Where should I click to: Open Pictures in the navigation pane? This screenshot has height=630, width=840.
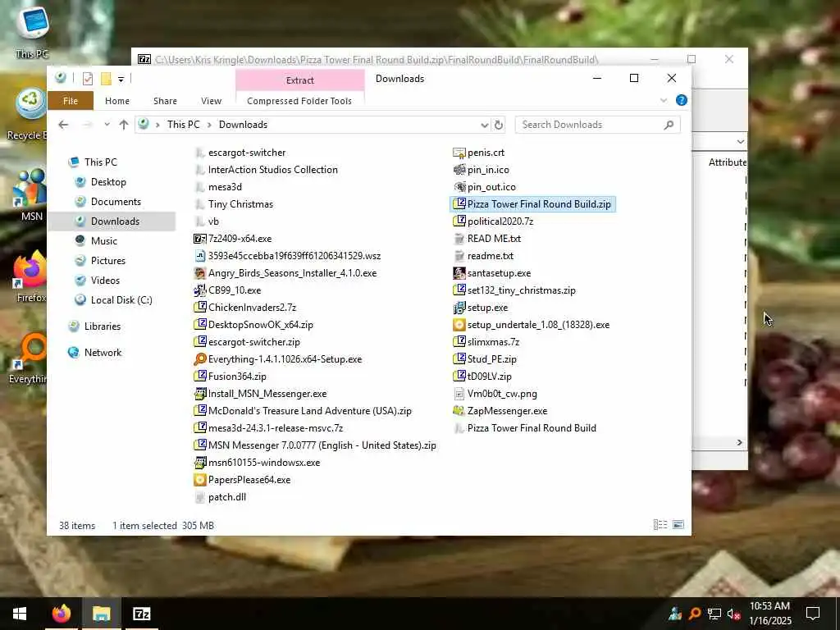108,261
